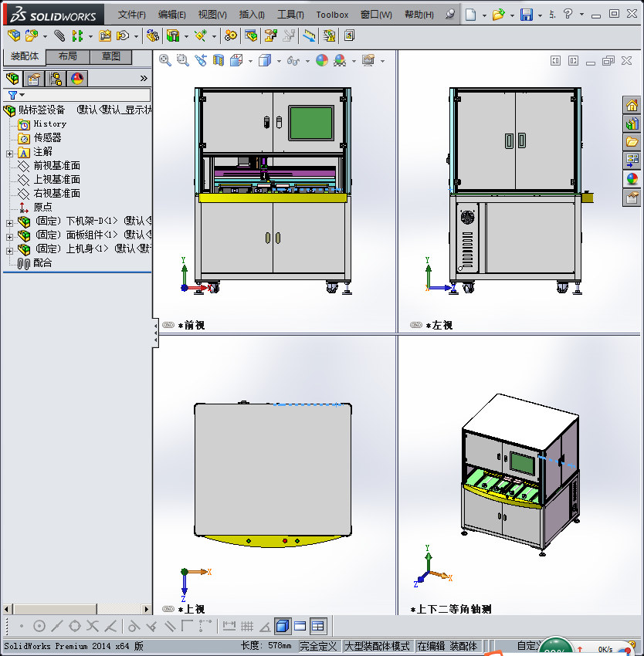Open the DisplayManager tab icon

[x=77, y=78]
